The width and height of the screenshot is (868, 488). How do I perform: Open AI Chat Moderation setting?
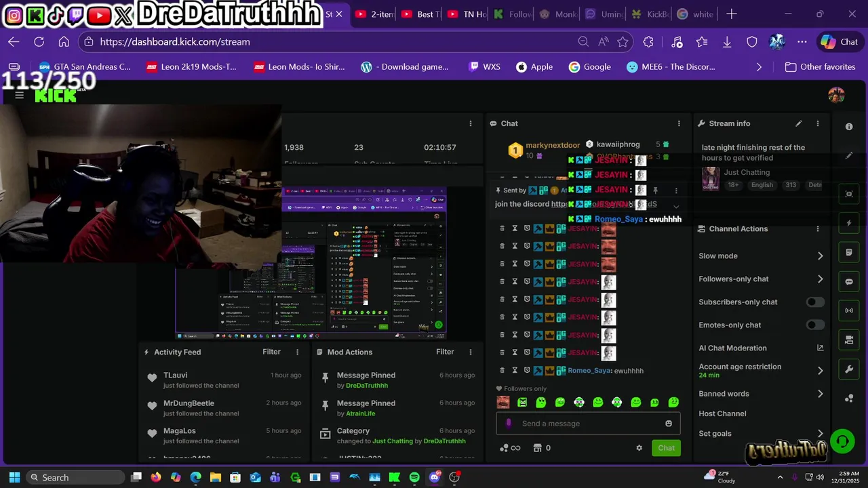[x=732, y=348]
